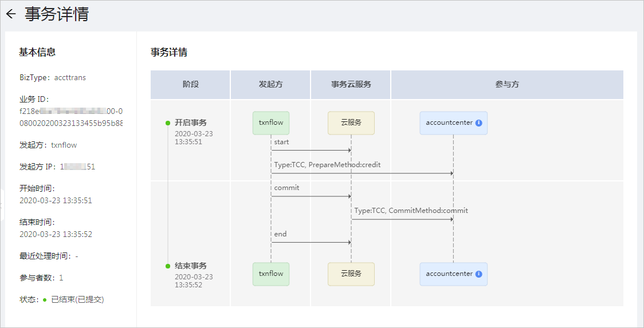Select the bottom 云服务 node box

point(351,274)
